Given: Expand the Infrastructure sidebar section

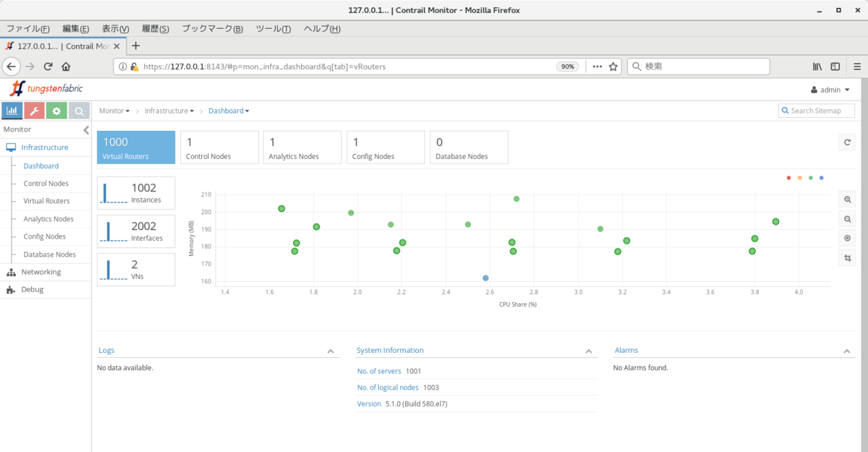Looking at the screenshot, I should [x=46, y=148].
